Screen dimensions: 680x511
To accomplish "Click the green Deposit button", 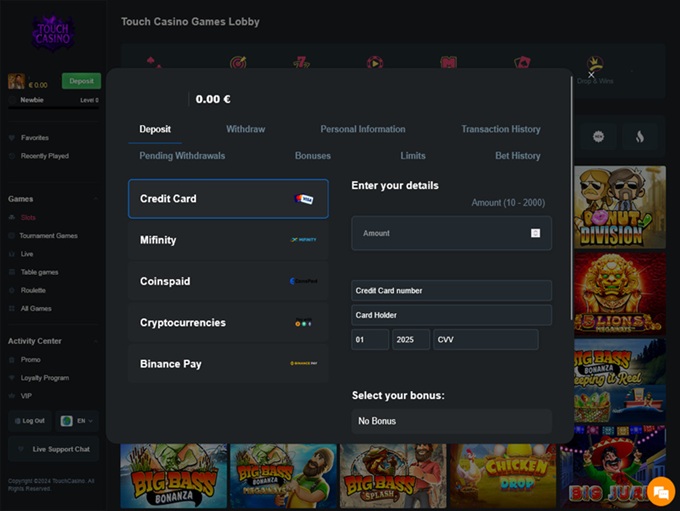I will [81, 81].
